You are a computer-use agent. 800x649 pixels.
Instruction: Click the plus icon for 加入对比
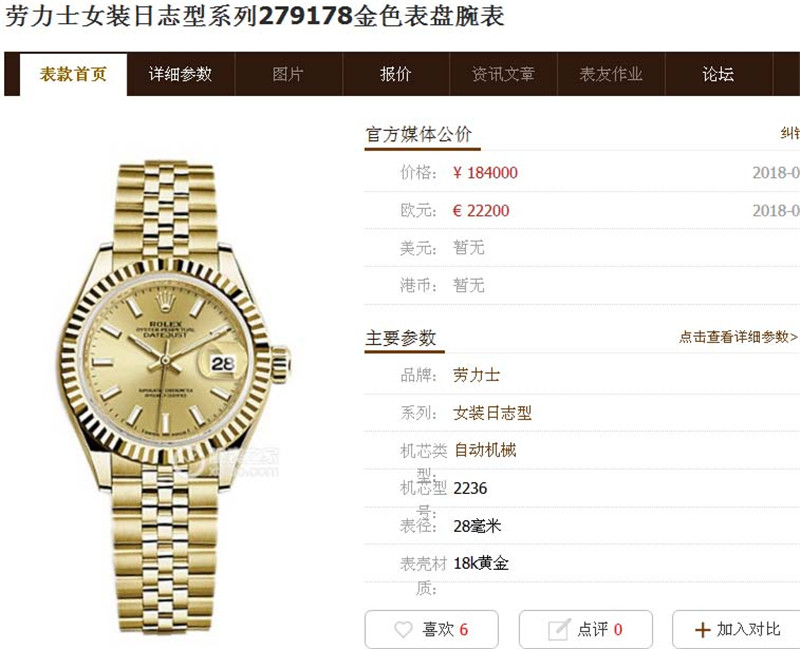[703, 630]
